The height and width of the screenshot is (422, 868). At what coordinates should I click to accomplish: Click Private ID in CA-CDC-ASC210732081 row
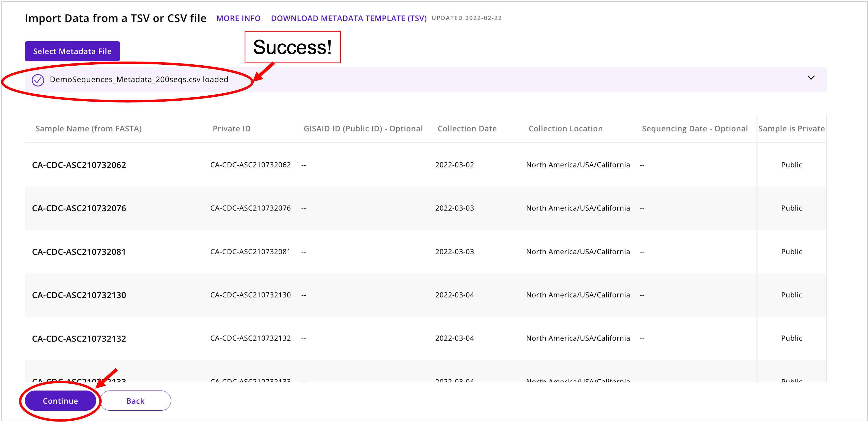click(x=250, y=251)
